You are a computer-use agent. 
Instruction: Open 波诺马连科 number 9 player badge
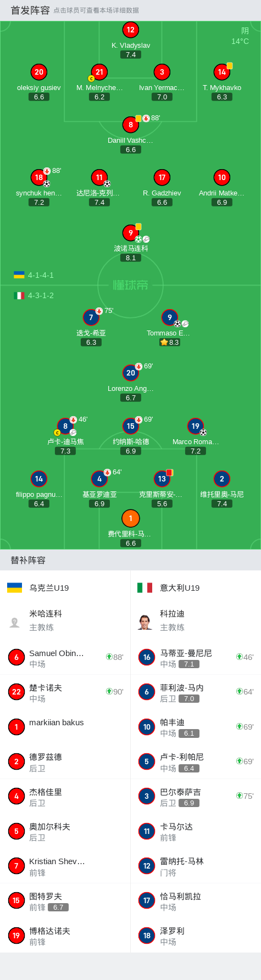point(131,233)
